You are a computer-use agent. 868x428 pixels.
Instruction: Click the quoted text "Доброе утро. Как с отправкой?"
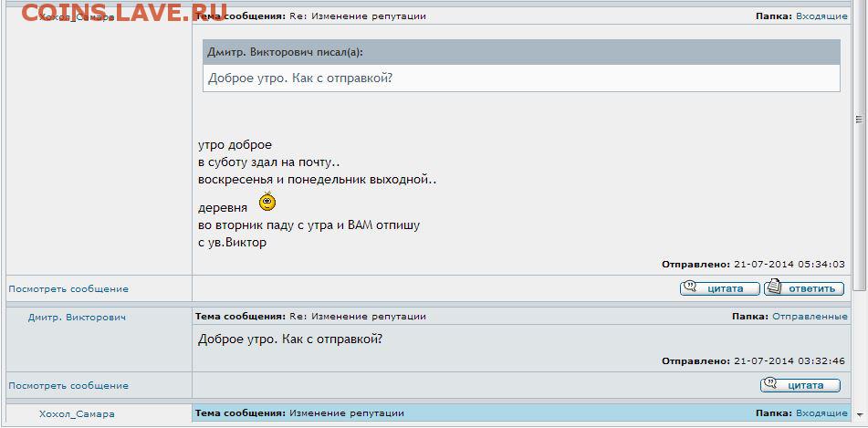pos(300,78)
